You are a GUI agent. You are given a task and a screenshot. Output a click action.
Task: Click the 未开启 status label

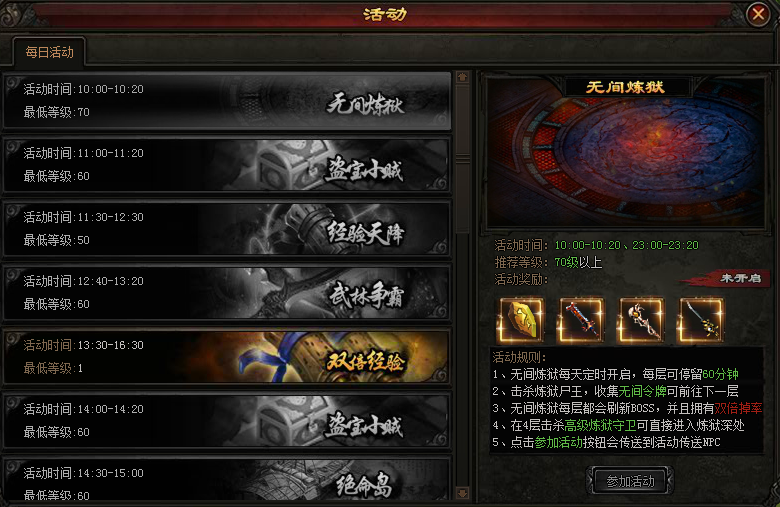[741, 278]
